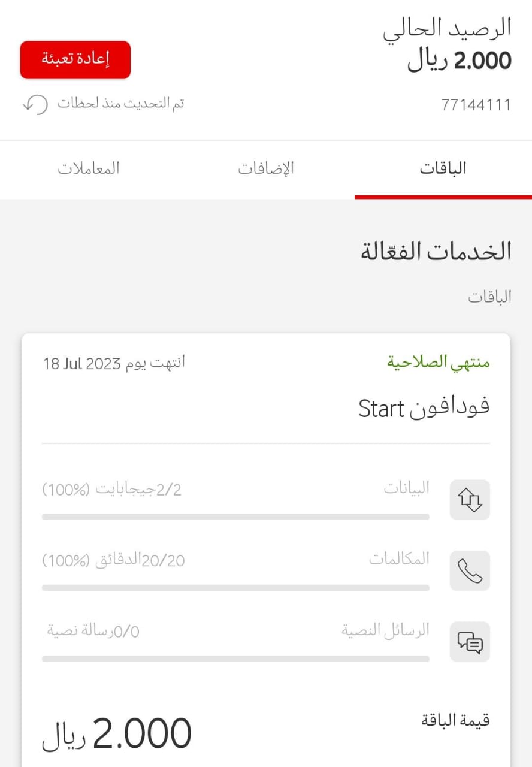The height and width of the screenshot is (767, 532).
Task: Tap the 2/2 جيجابايت data usage text
Action: click(x=112, y=490)
